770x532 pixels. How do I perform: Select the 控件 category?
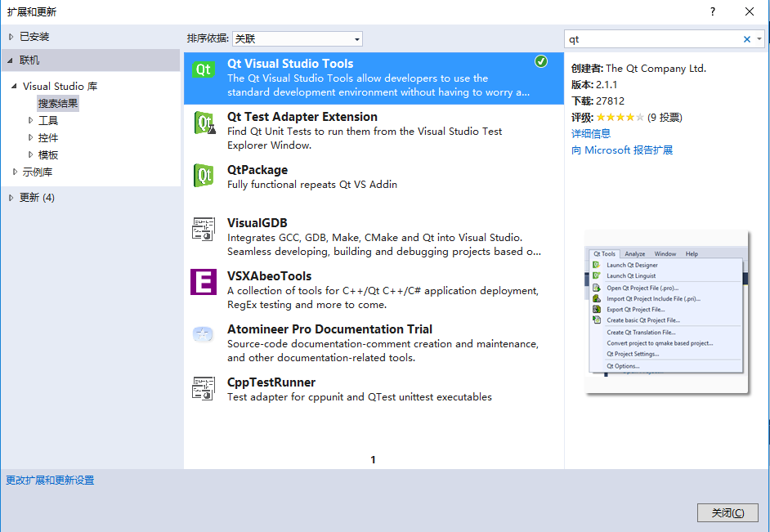pos(48,138)
